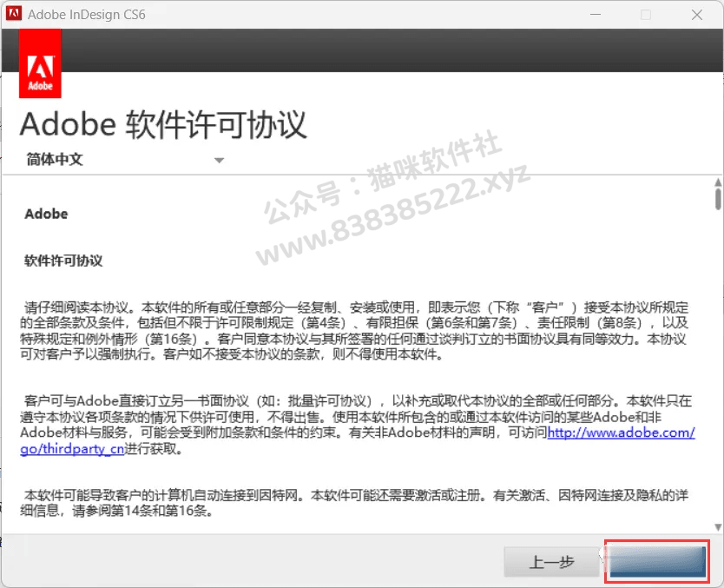This screenshot has width=724, height=588.
Task: Click the bold 'Adobe' line in the agreement
Action: 46,214
